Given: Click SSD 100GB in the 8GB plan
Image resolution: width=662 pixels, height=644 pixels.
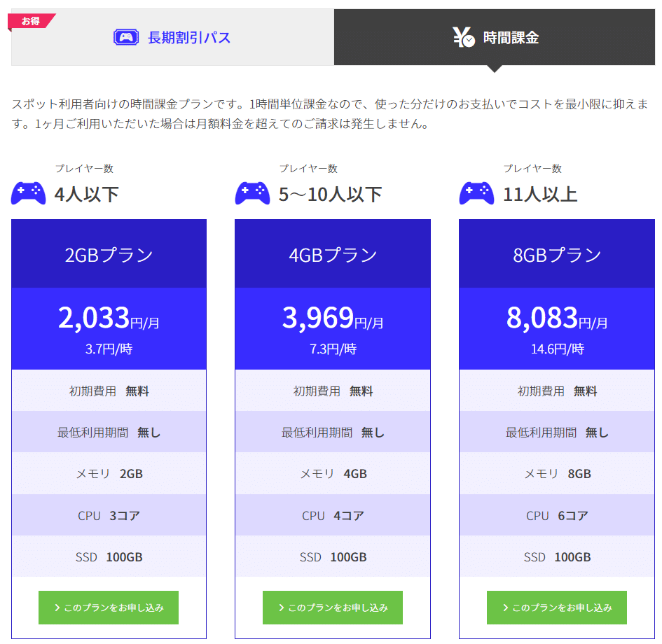Looking at the screenshot, I should tap(557, 556).
